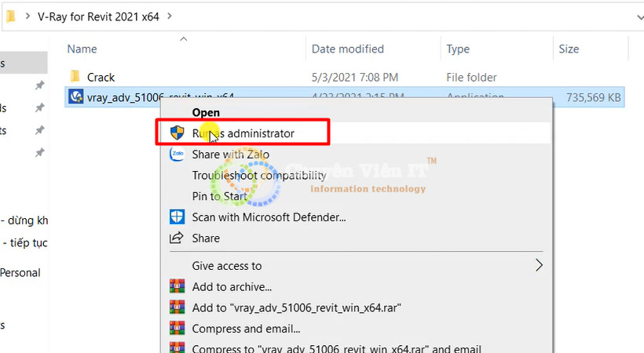Expand the Give access to submenu arrow

[x=539, y=266]
